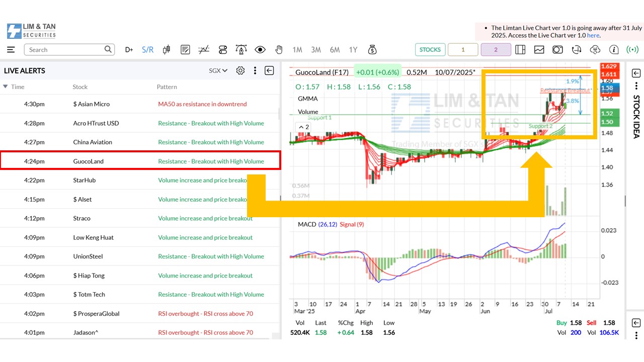Select the $ ProsperaGlobal alert row

(x=140, y=314)
